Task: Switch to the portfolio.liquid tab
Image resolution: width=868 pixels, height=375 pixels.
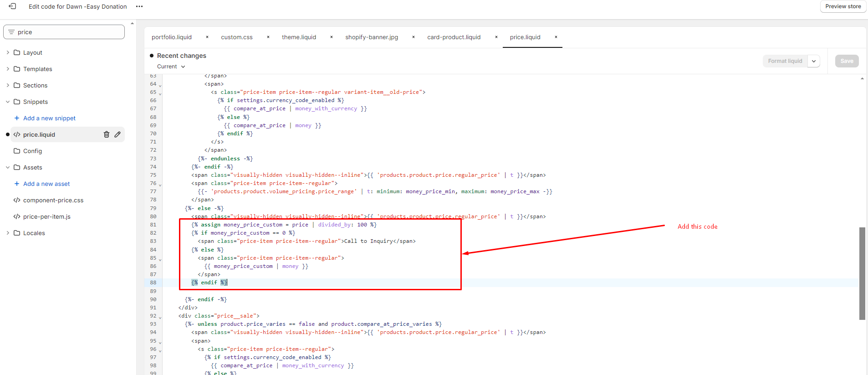Action: (172, 37)
